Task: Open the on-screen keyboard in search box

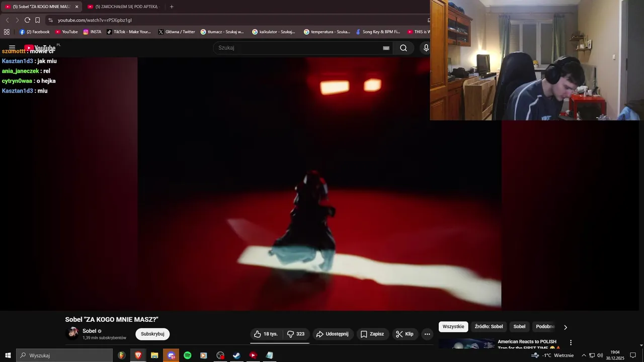Action: click(x=386, y=48)
